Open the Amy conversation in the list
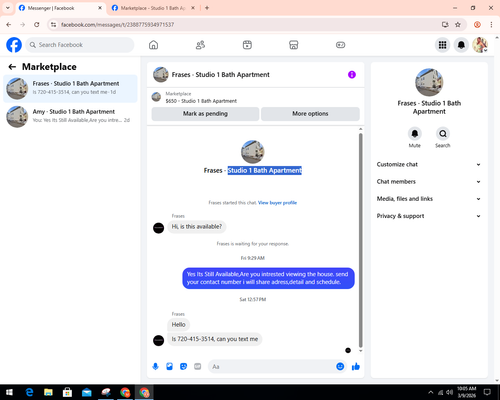Screen dimensions: 500x400 (x=70, y=116)
